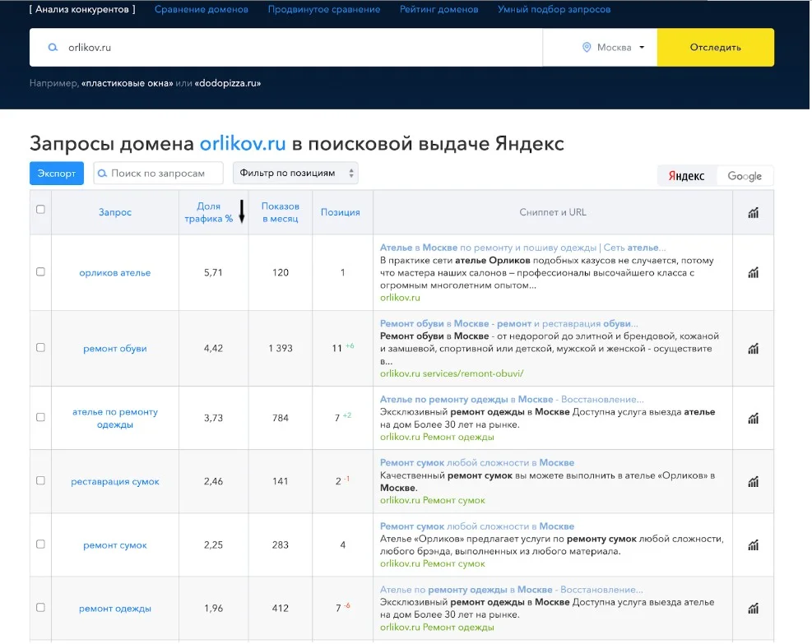
Task: Click magnifier icon in domain search bar
Action: tap(53, 47)
